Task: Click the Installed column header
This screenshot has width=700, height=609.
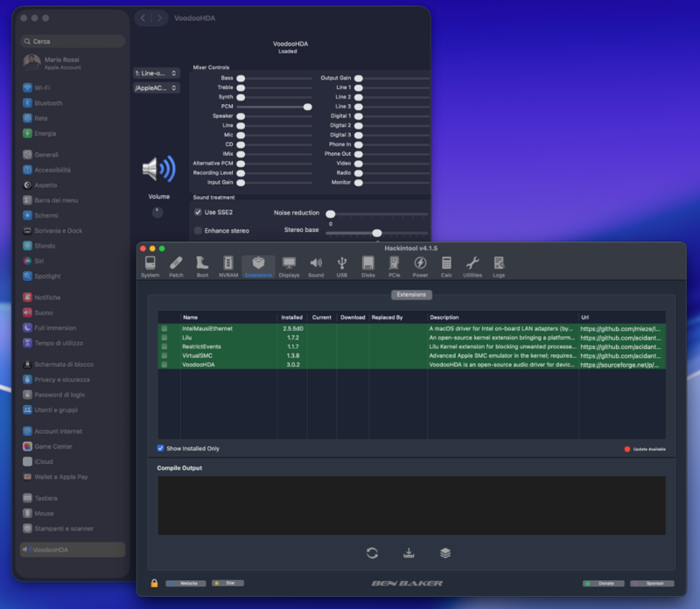Action: [291, 318]
